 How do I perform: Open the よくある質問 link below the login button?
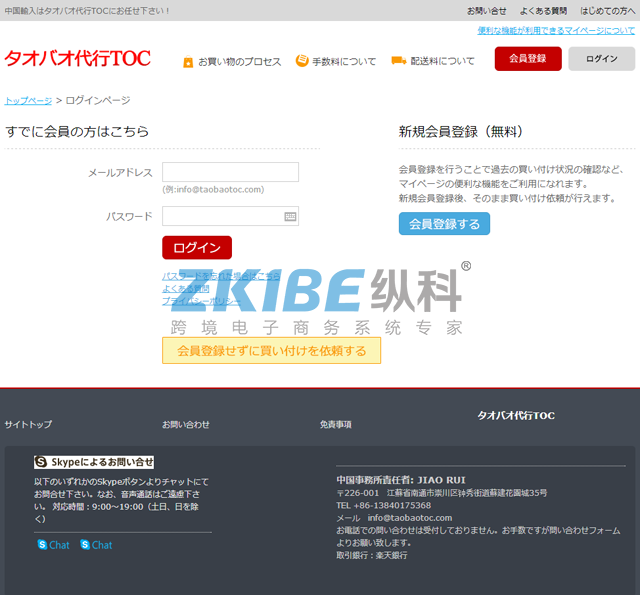[x=186, y=289]
